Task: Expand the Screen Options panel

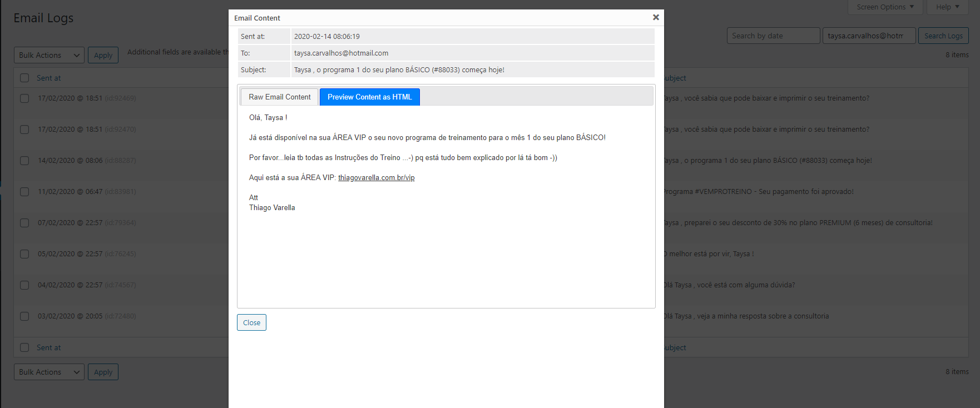Action: [x=885, y=7]
